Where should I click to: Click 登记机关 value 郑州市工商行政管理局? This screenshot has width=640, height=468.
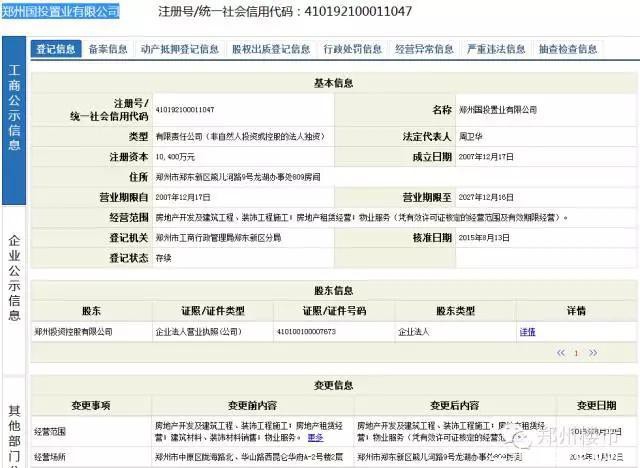click(x=218, y=238)
